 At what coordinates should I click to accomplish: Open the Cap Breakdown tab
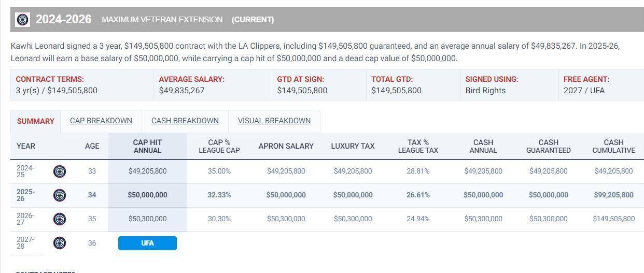click(101, 121)
